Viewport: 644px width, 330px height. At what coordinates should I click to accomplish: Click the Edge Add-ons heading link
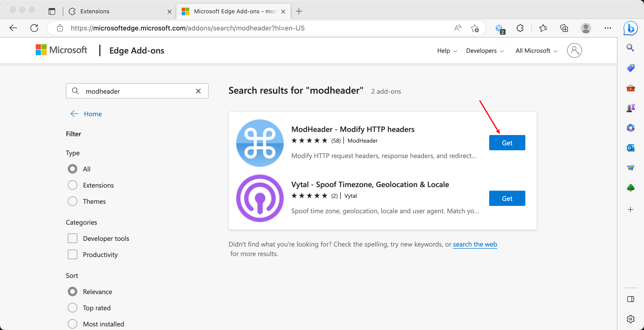click(x=137, y=51)
